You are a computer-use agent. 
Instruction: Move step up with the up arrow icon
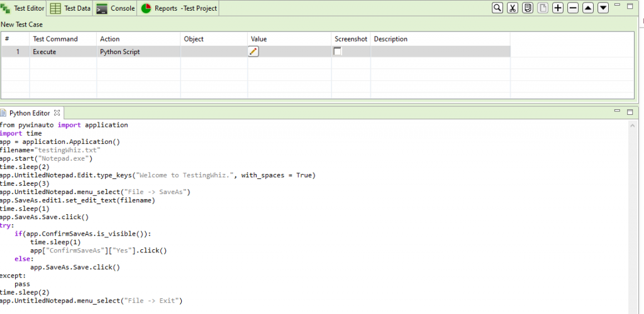[588, 8]
